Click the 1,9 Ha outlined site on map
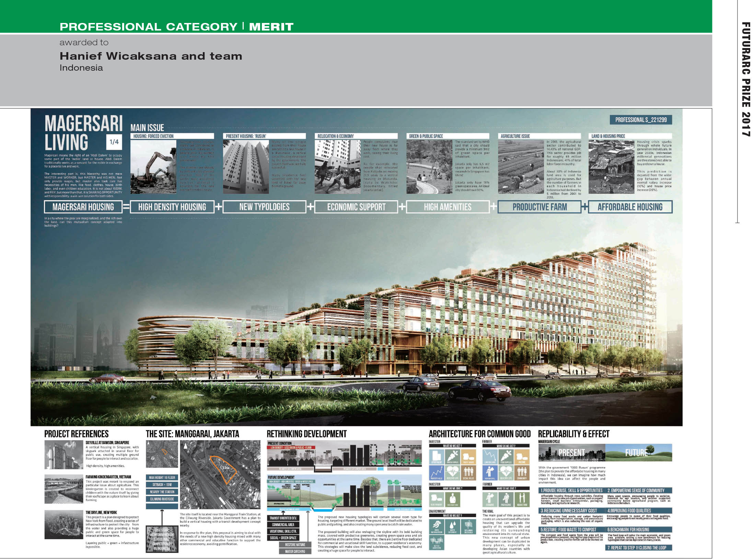This screenshot has width=755, height=560. coord(224,470)
